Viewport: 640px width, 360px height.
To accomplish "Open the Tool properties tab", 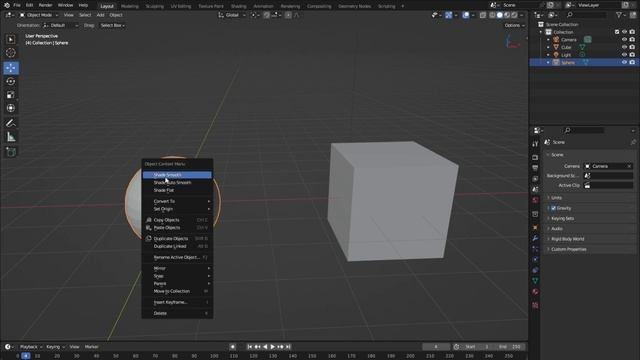I will click(x=535, y=144).
